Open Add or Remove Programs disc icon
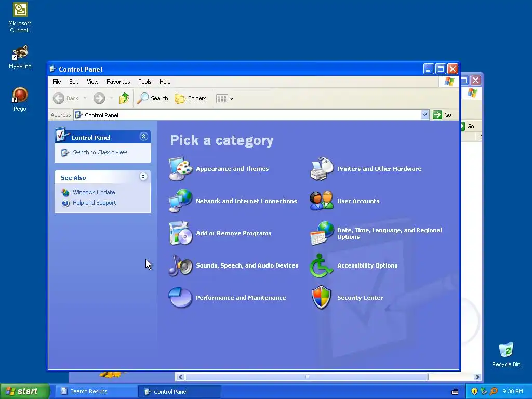 (181, 233)
